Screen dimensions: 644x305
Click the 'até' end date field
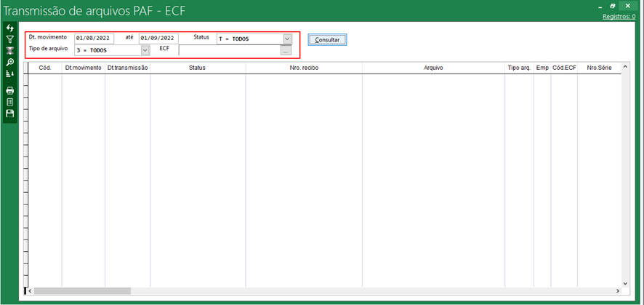158,39
